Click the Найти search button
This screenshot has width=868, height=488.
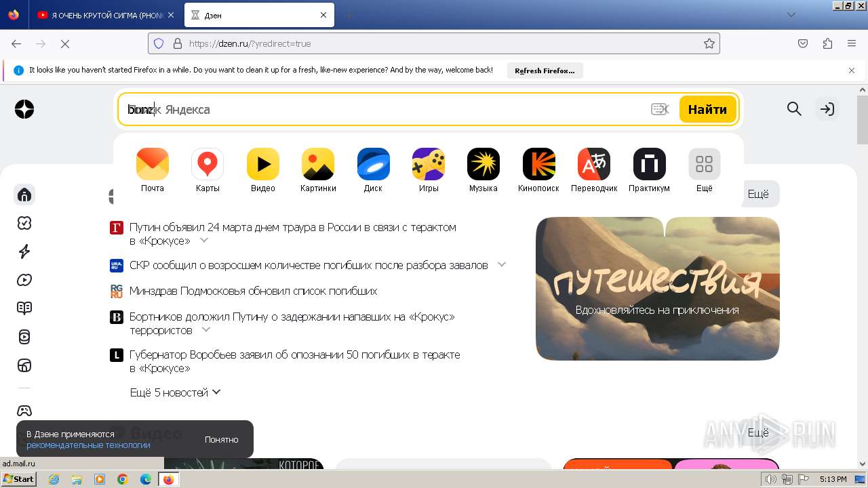click(707, 109)
